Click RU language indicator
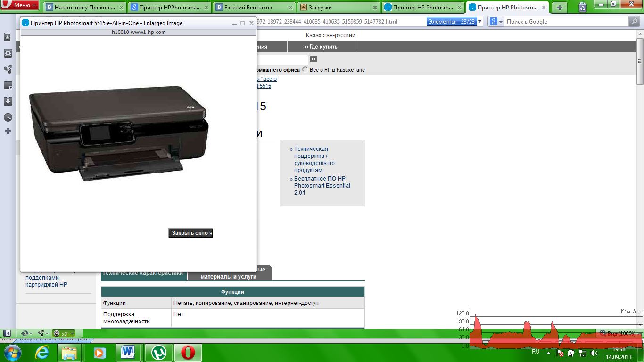The image size is (644, 362). pyautogui.click(x=536, y=352)
